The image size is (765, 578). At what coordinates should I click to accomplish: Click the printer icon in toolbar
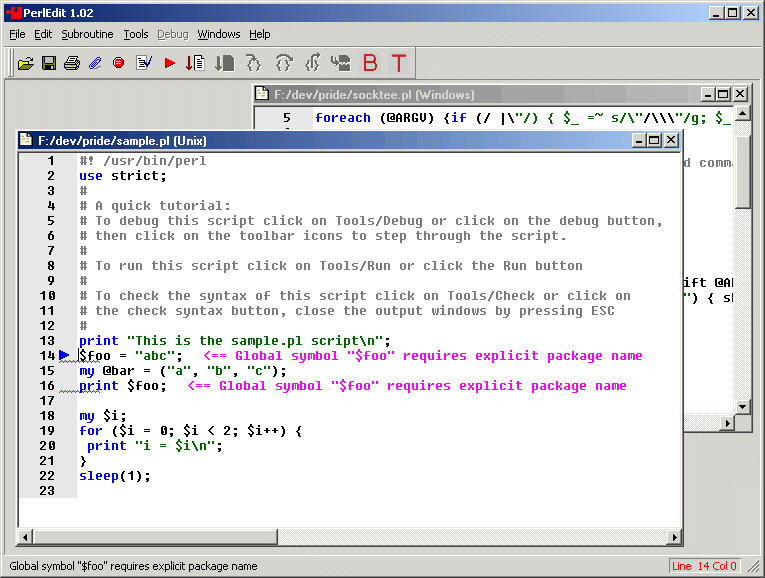pyautogui.click(x=71, y=63)
